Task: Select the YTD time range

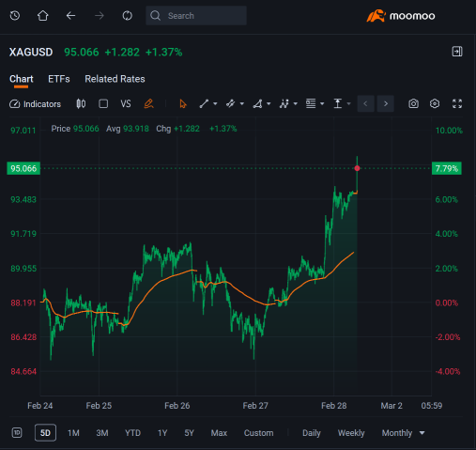Action: click(133, 433)
